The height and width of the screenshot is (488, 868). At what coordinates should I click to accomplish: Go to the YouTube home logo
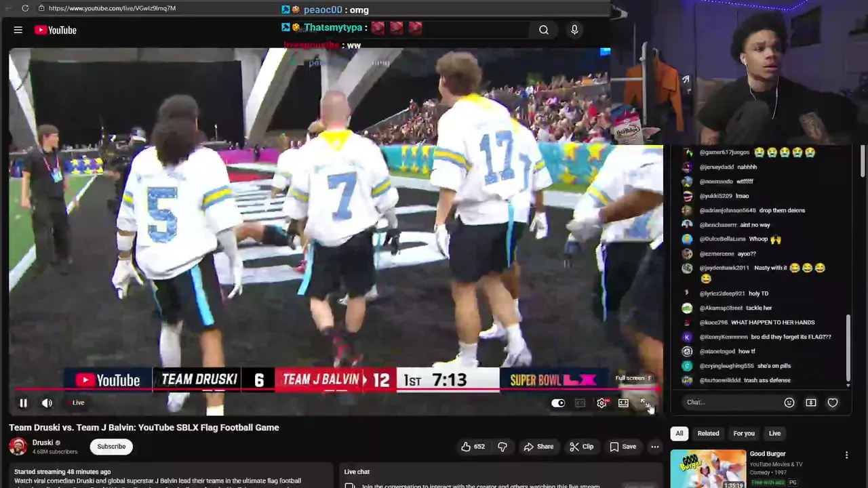point(56,30)
